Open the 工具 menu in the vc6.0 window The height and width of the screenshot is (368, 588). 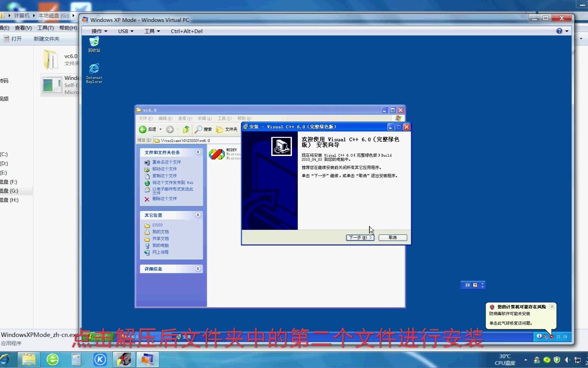(223, 118)
